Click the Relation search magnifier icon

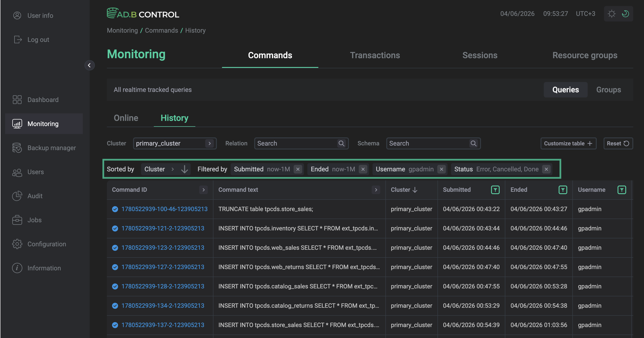point(341,143)
